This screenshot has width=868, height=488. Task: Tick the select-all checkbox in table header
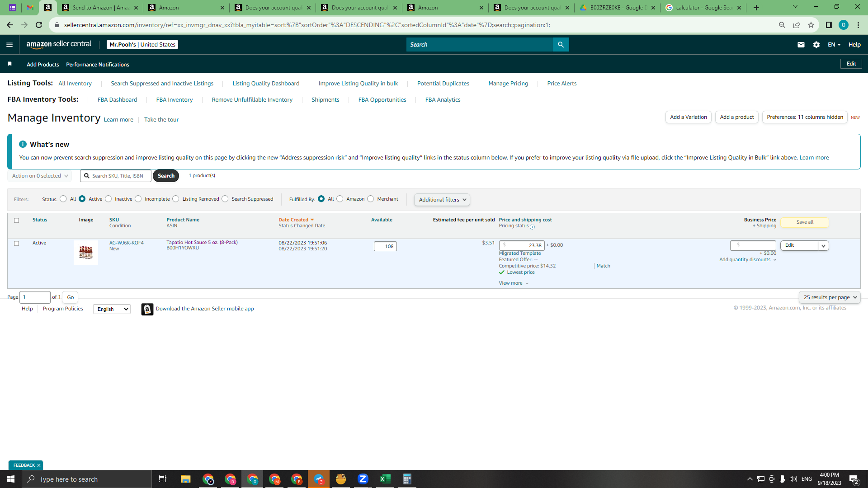16,221
